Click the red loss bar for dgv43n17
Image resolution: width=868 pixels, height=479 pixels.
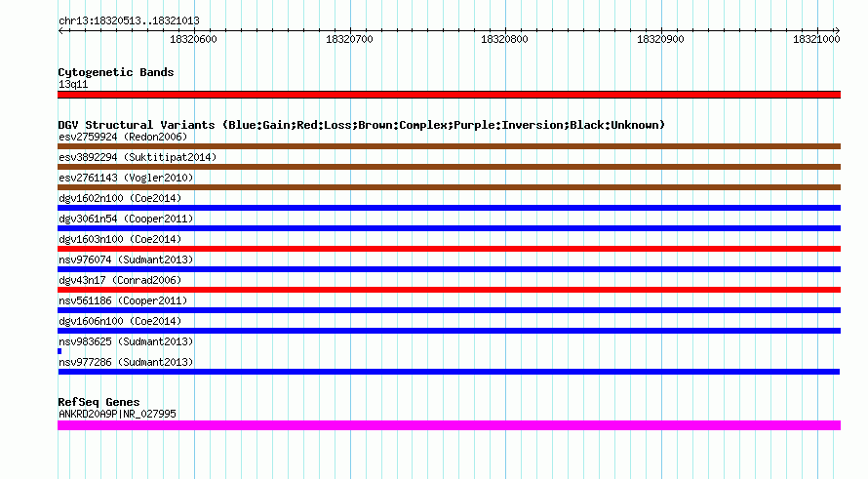coord(449,290)
